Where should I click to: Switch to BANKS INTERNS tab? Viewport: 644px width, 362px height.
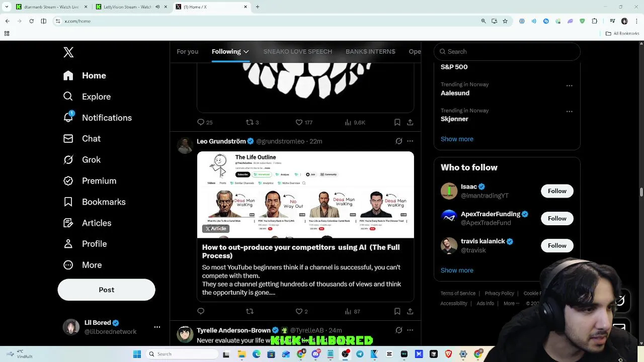[370, 52]
